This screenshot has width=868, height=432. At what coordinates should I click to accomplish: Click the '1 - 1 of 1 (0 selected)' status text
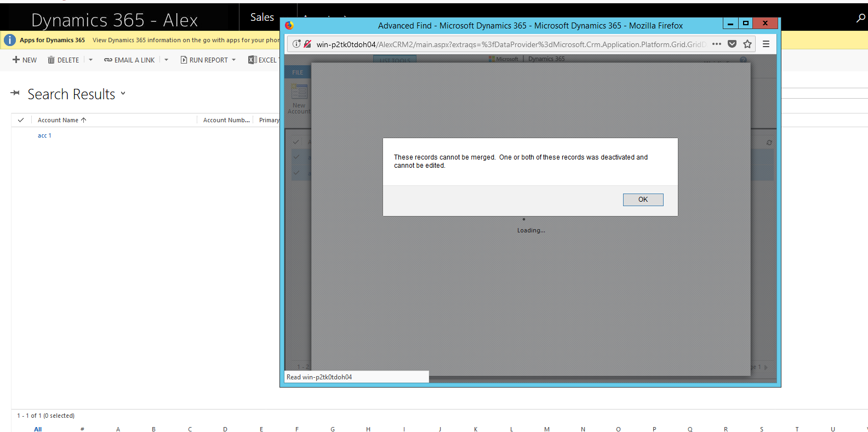pyautogui.click(x=45, y=416)
